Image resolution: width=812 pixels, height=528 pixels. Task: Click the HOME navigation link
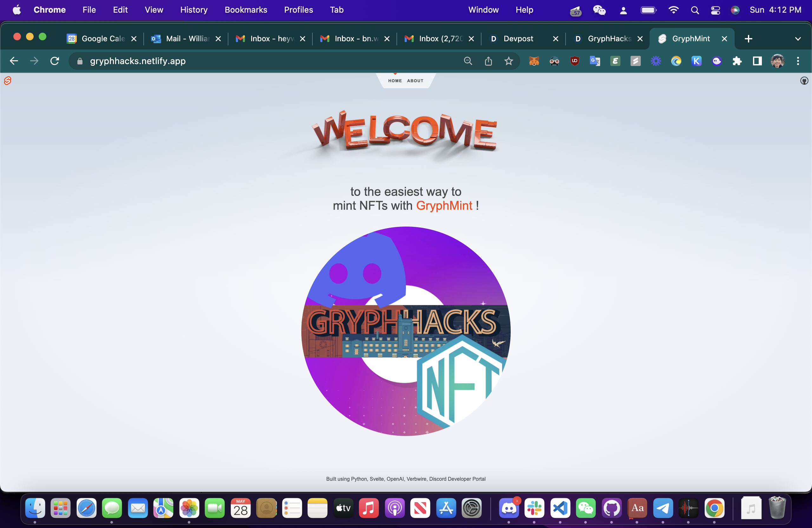[x=395, y=81]
